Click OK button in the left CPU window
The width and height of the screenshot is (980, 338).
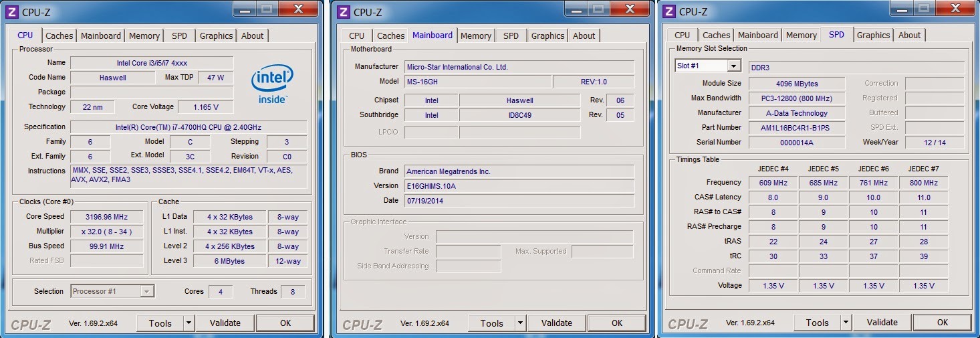point(285,323)
